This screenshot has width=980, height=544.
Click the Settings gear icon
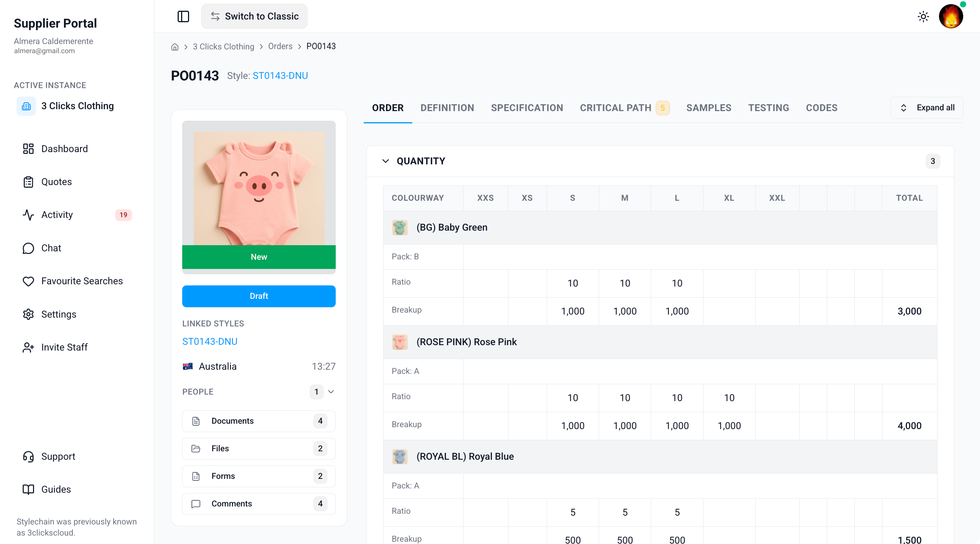(28, 314)
